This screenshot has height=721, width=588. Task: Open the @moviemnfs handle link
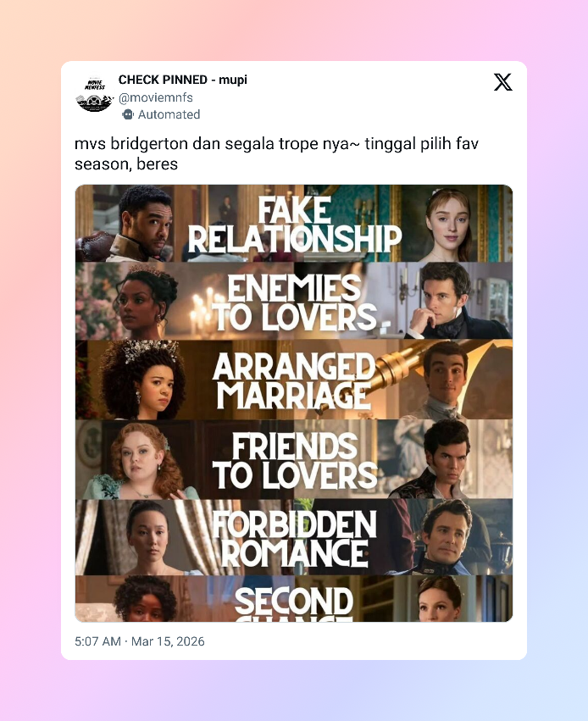pyautogui.click(x=155, y=97)
